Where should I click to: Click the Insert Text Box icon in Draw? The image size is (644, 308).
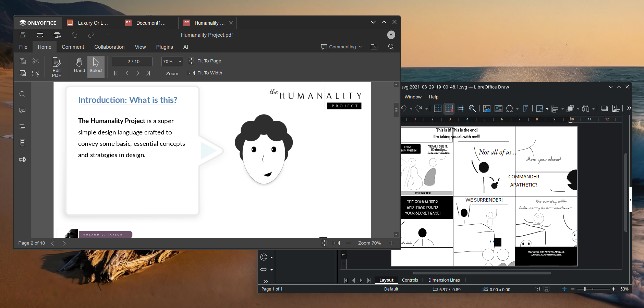point(498,109)
